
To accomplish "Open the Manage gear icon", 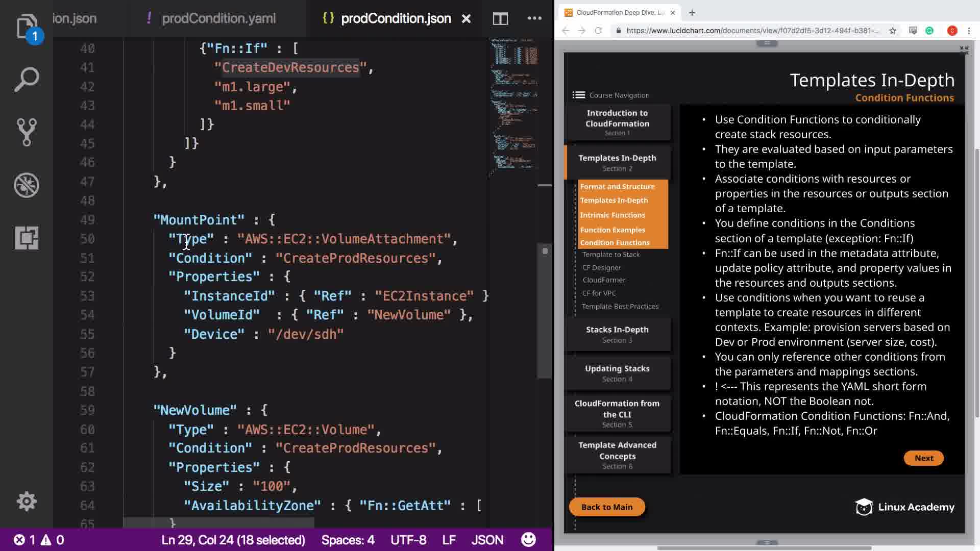I will pyautogui.click(x=26, y=502).
